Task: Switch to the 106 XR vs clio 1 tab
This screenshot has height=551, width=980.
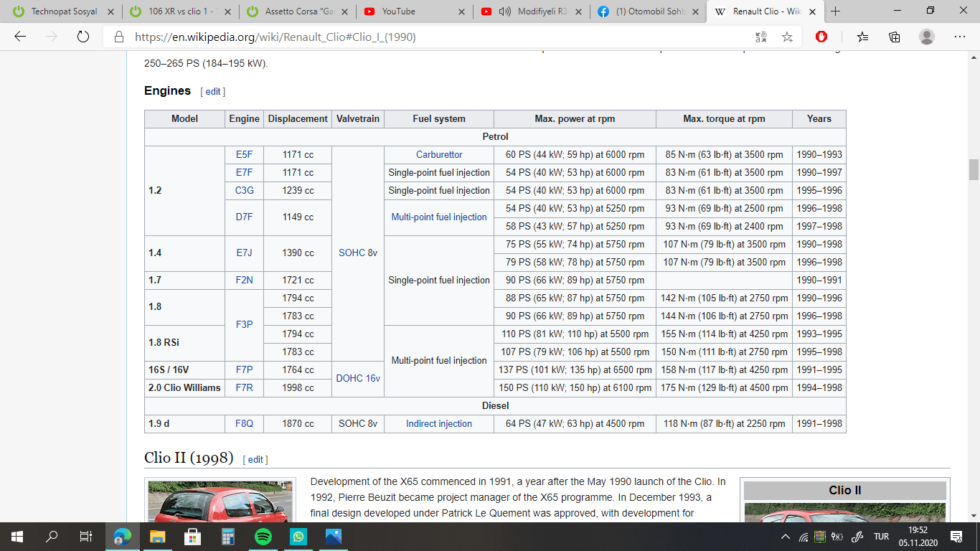Action: tap(179, 11)
